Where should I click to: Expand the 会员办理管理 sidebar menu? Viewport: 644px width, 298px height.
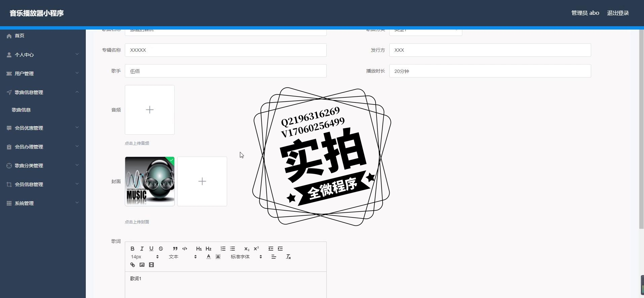(x=43, y=146)
